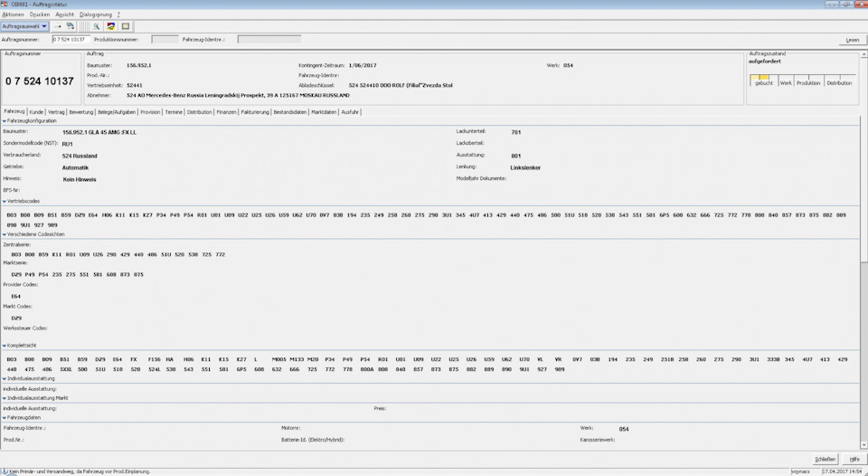Click the Lesen button
The image size is (868, 476).
tap(853, 40)
